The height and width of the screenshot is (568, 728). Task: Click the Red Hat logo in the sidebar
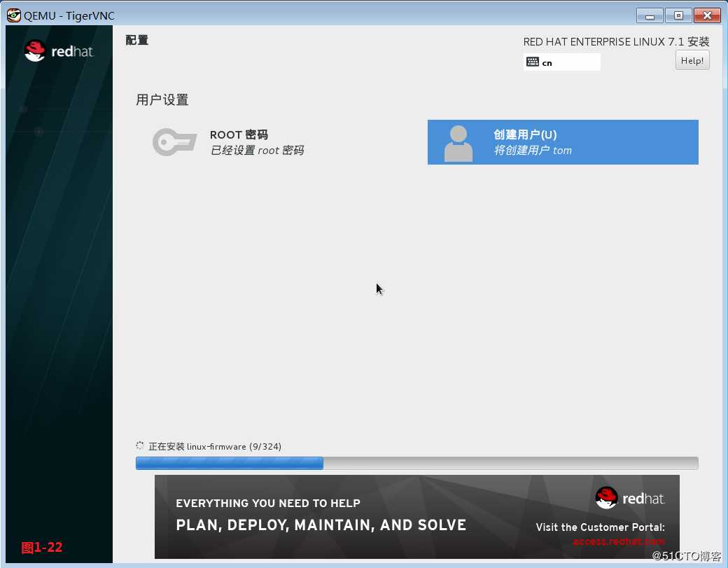(x=59, y=51)
